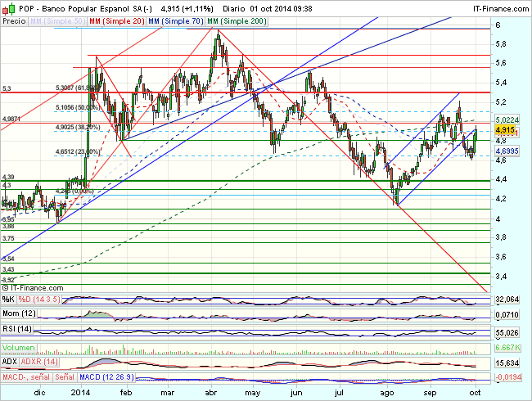Click the 3,75 support level label
This screenshot has width=532, height=401.
pyautogui.click(x=8, y=238)
